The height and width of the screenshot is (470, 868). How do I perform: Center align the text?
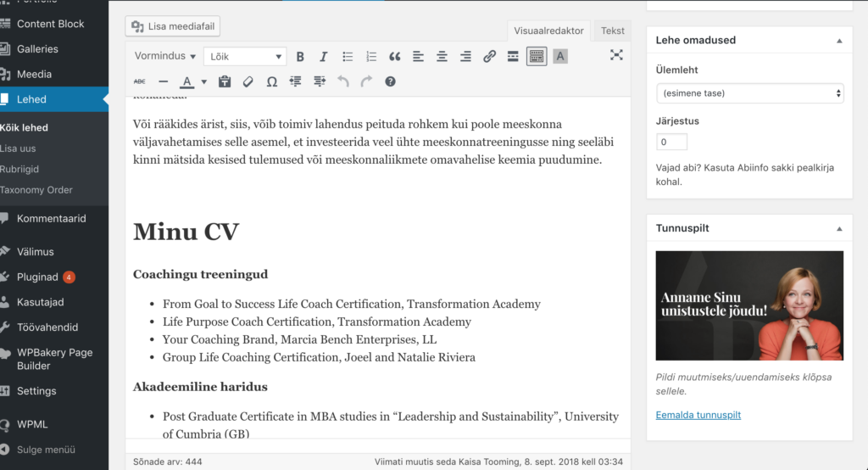click(x=442, y=57)
